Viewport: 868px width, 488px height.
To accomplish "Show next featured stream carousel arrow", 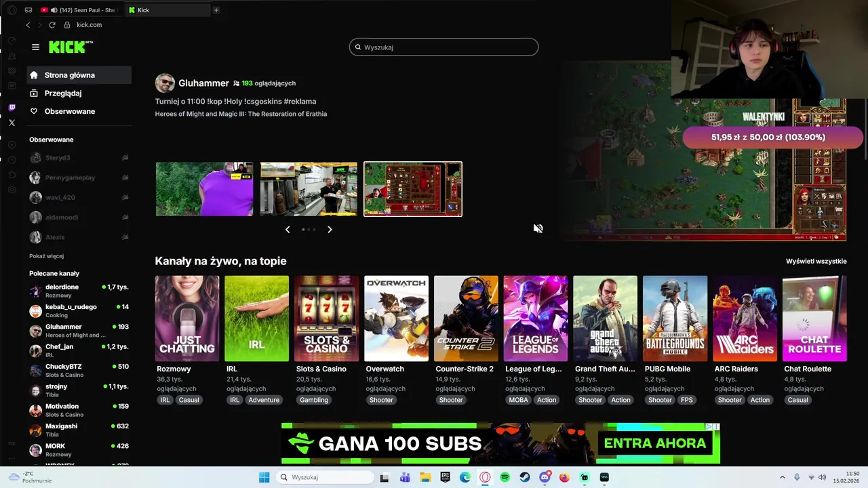I will pyautogui.click(x=330, y=230).
